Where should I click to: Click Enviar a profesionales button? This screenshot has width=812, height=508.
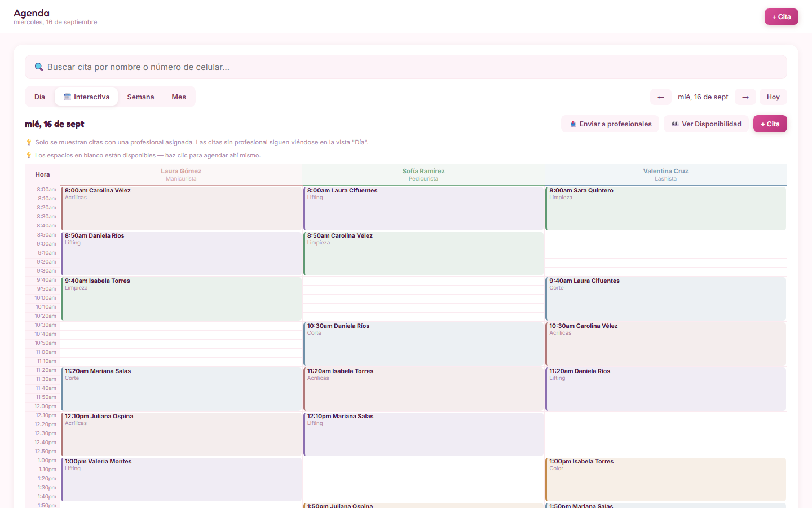click(x=610, y=124)
